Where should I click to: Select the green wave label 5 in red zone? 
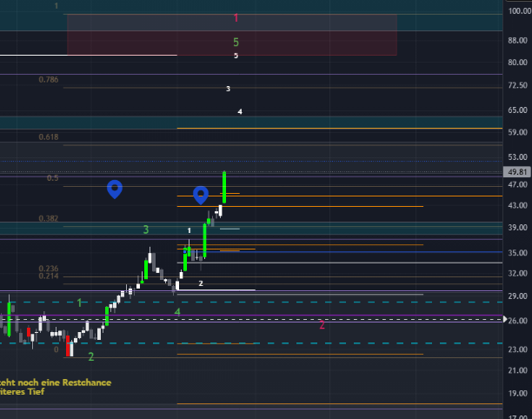pos(236,42)
